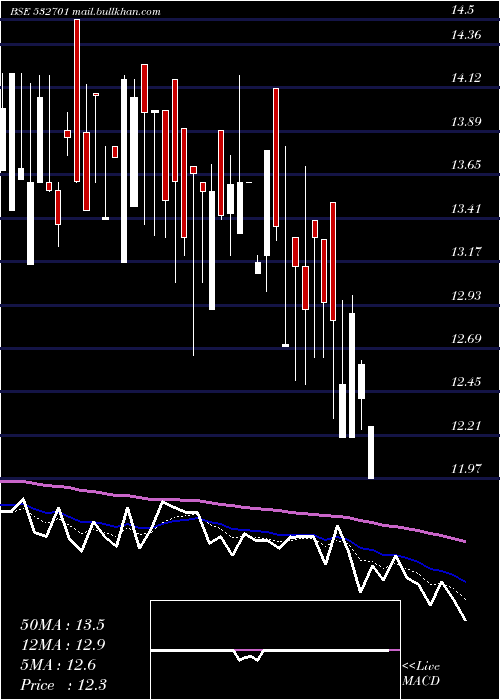This screenshot has width=500, height=700.
Task: Click the pink 50MA line
Action: [232, 505]
